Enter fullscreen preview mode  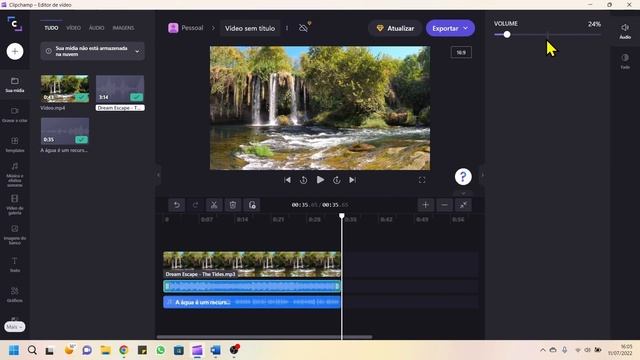[x=422, y=180]
